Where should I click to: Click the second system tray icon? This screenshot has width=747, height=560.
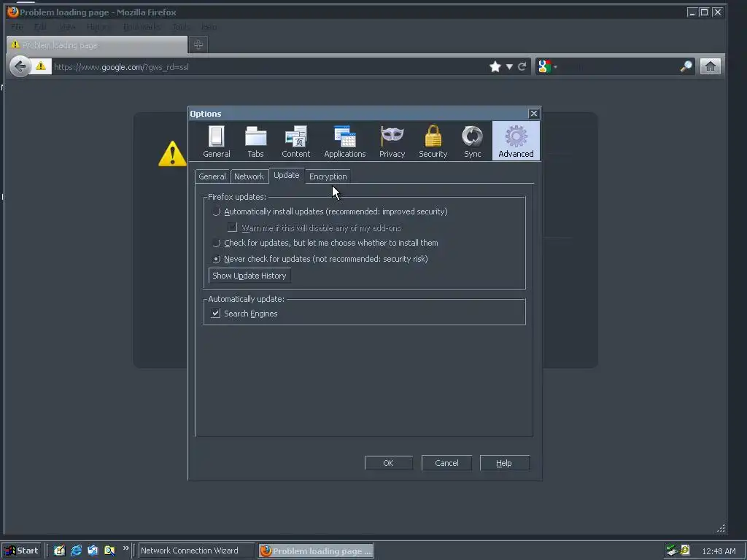pos(685,551)
